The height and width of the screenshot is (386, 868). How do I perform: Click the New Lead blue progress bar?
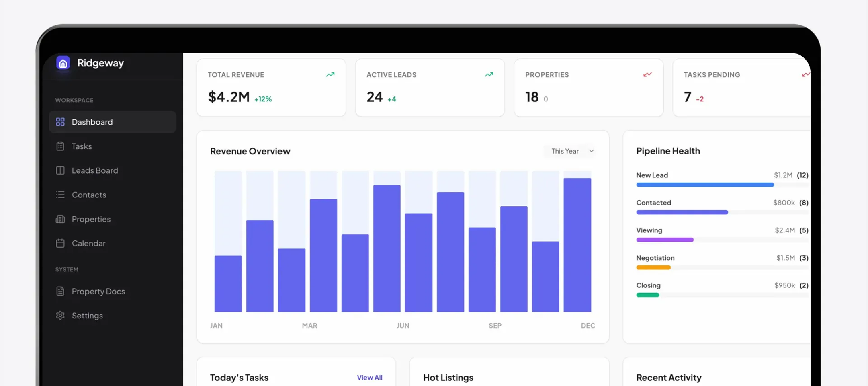coord(705,185)
